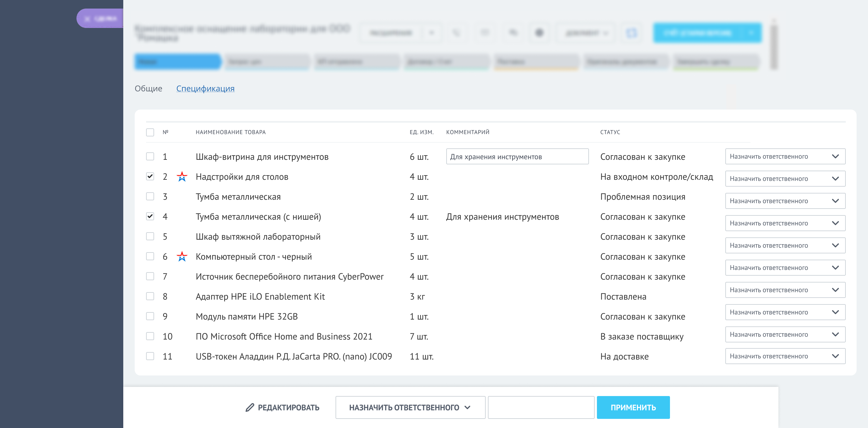Focus the empty field left of ПРИМЕНИТЬ
The width and height of the screenshot is (868, 428).
click(541, 407)
